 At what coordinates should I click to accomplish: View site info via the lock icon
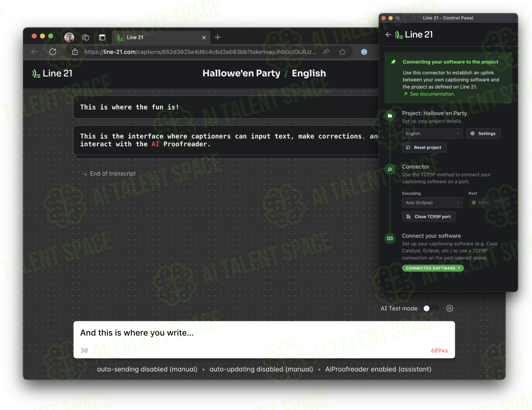coord(75,52)
